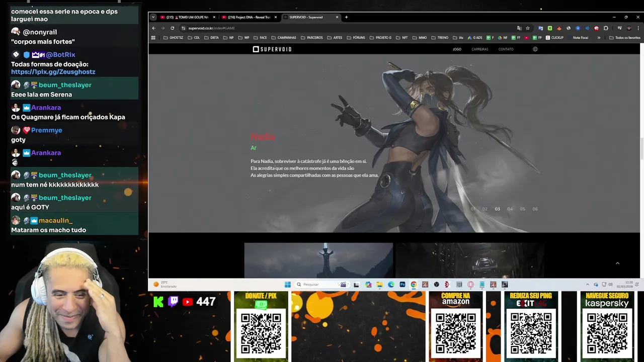Close the SUPERVOID tab
This screenshot has width=644, height=362.
(x=338, y=17)
